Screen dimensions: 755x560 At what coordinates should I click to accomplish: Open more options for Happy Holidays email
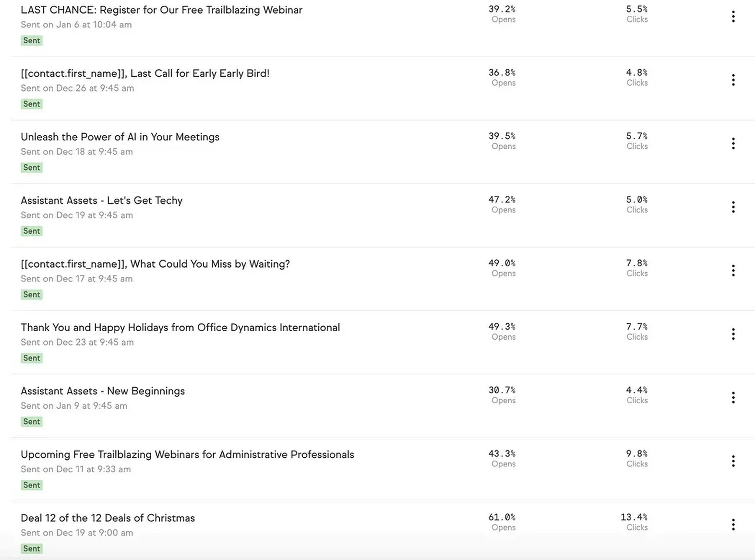(733, 334)
